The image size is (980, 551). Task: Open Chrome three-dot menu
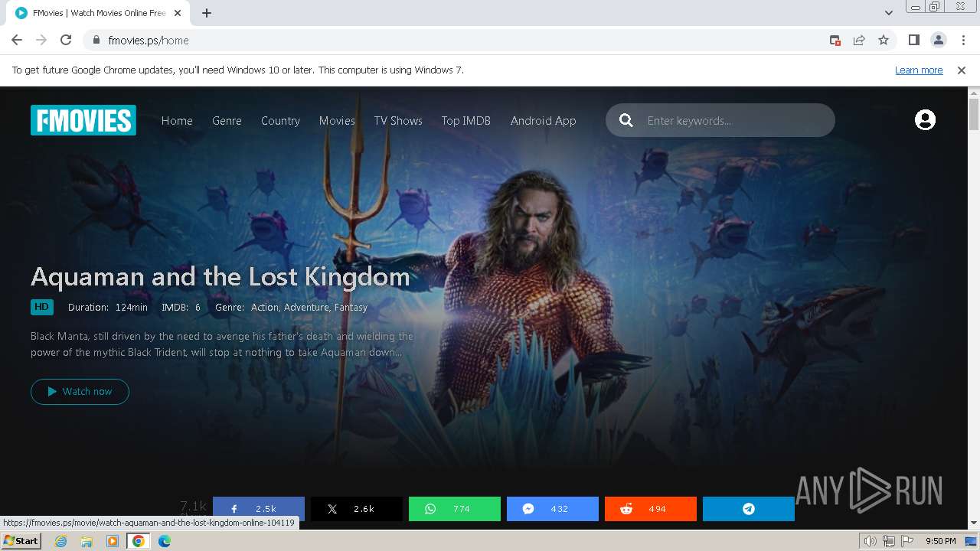(964, 41)
